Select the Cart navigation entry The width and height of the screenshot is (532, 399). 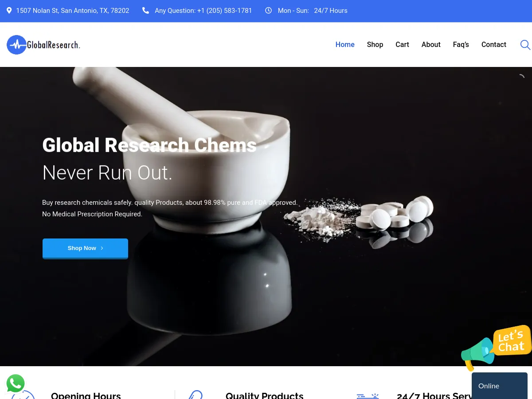(x=402, y=44)
